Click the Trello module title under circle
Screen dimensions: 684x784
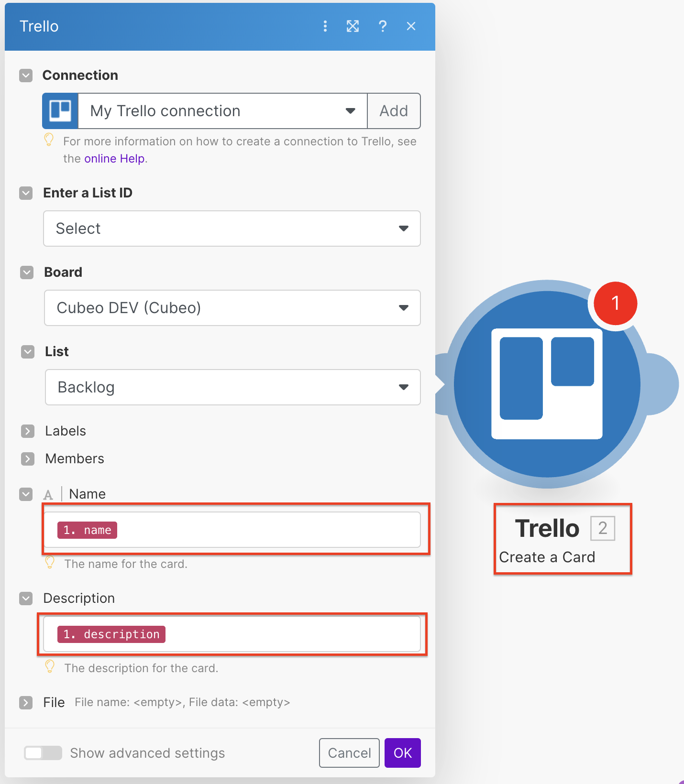(x=547, y=528)
